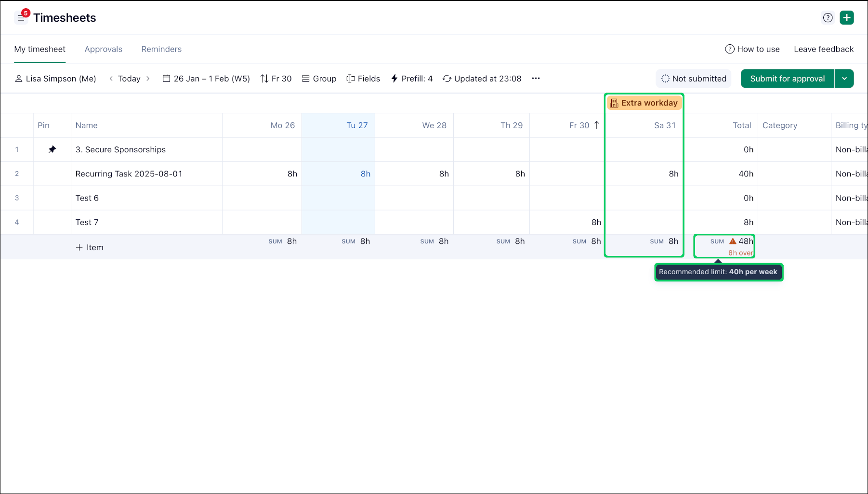Open the Fr 30 sort options

(x=276, y=79)
